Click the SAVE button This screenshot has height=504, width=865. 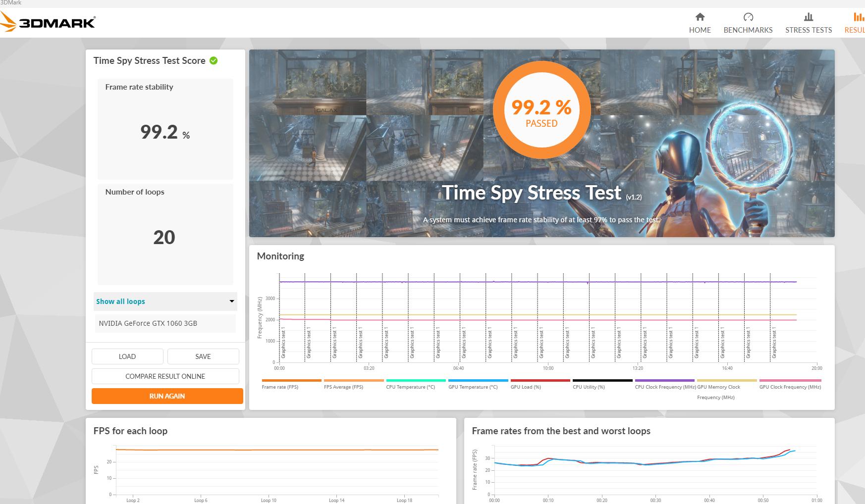203,356
